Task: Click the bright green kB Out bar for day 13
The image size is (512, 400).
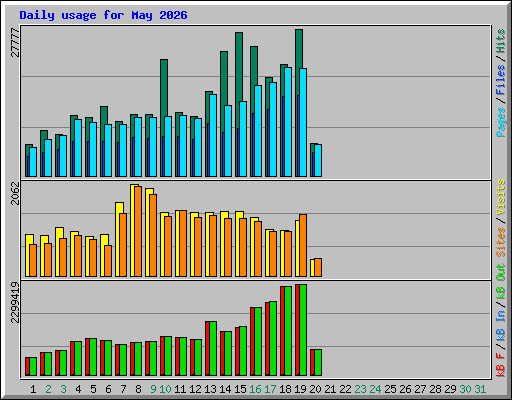Action: [x=213, y=349]
